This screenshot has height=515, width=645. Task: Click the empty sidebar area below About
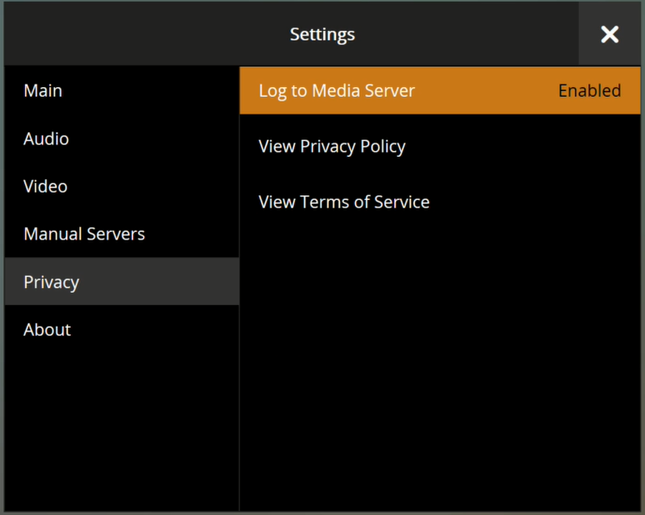pos(120,430)
